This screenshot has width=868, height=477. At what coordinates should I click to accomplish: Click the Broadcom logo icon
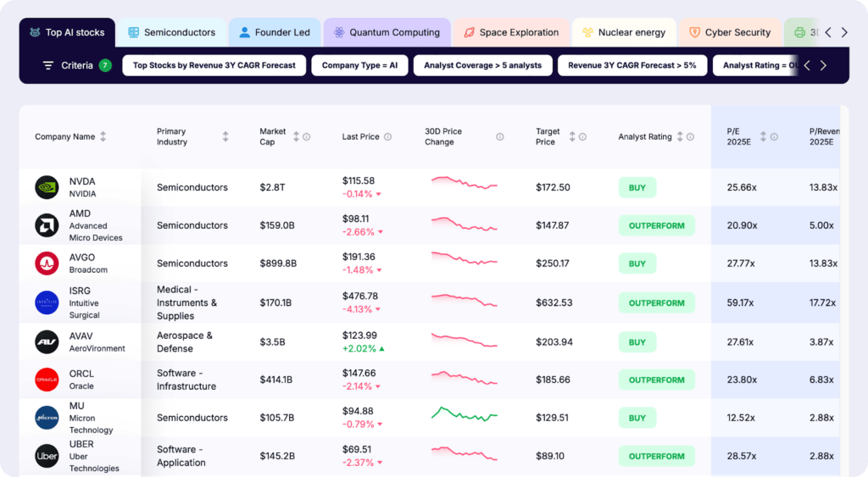point(47,263)
